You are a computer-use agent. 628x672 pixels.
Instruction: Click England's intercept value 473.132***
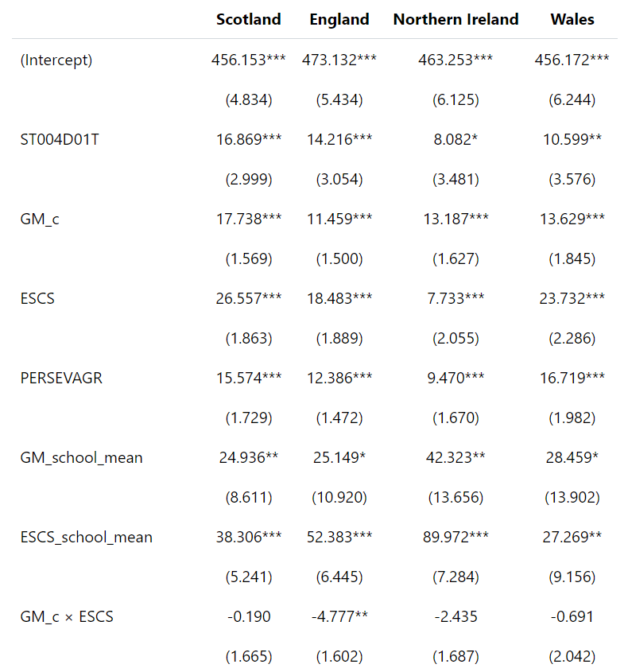[x=339, y=60]
